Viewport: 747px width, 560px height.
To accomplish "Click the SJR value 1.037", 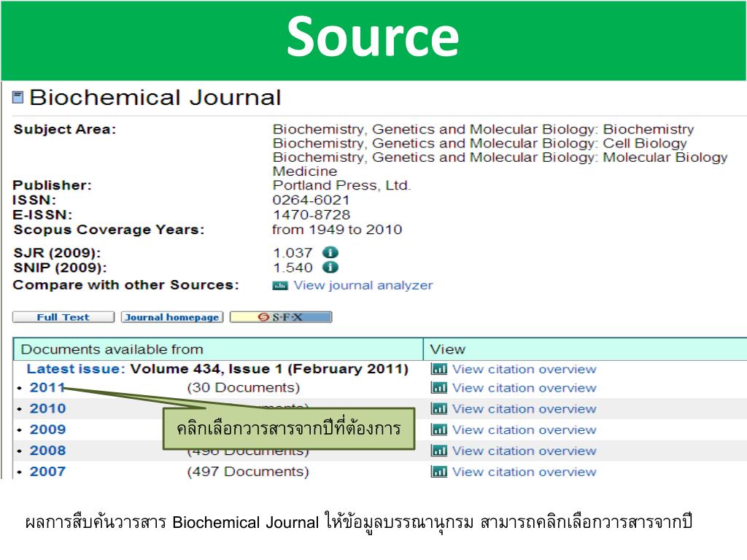I will [293, 253].
